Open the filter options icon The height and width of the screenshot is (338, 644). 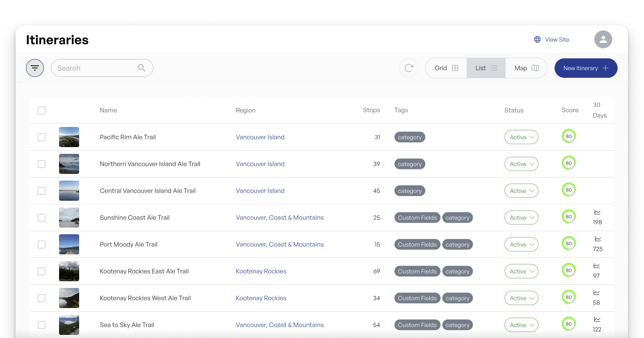click(x=35, y=68)
